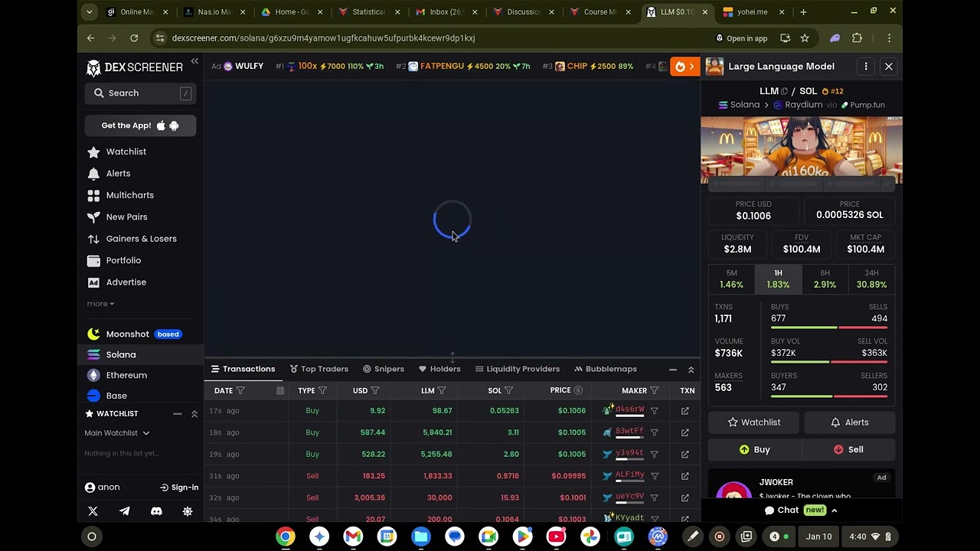Select the 24H timeframe stats
The width and height of the screenshot is (980, 551).
pyautogui.click(x=871, y=279)
